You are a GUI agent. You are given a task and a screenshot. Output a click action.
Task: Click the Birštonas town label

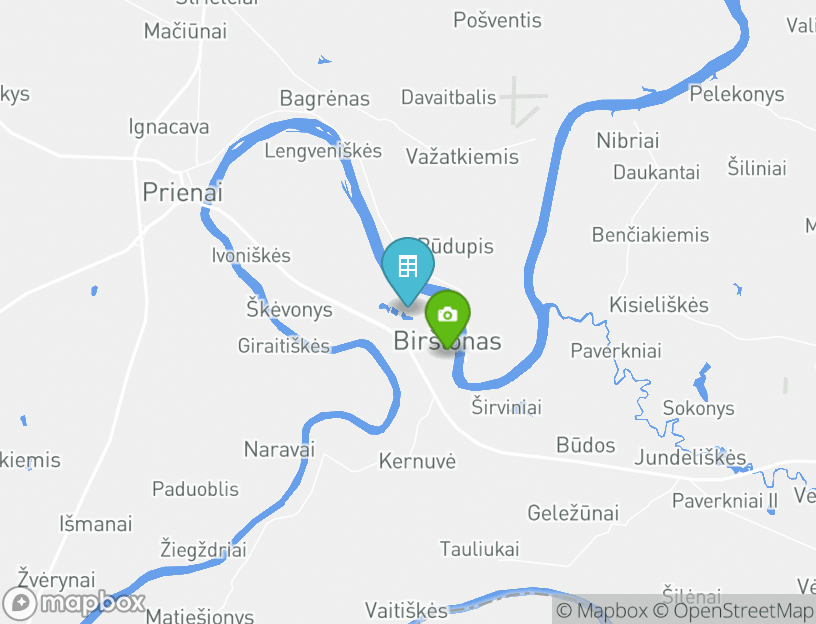coord(448,341)
